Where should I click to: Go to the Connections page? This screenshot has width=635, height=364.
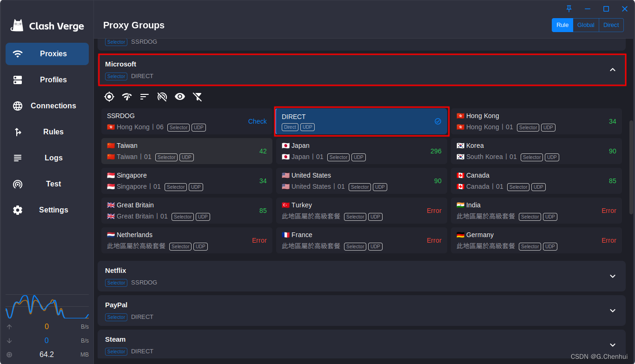click(47, 106)
